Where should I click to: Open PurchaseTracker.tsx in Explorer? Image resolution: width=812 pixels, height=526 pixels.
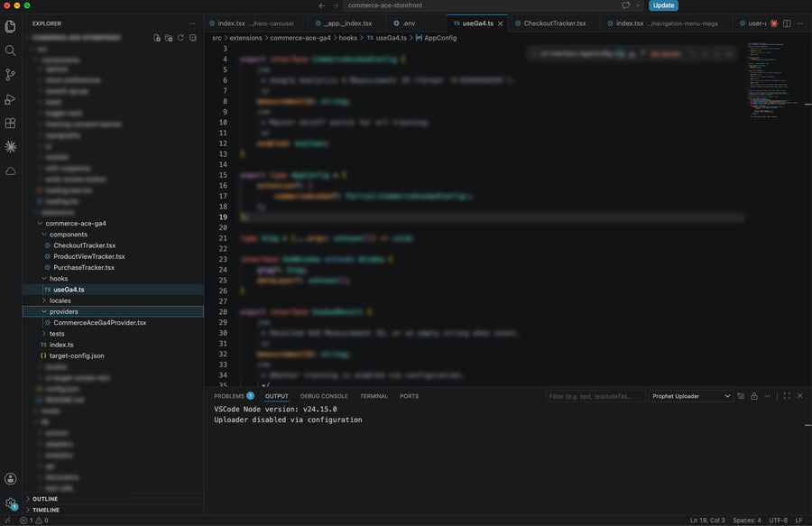(x=84, y=268)
